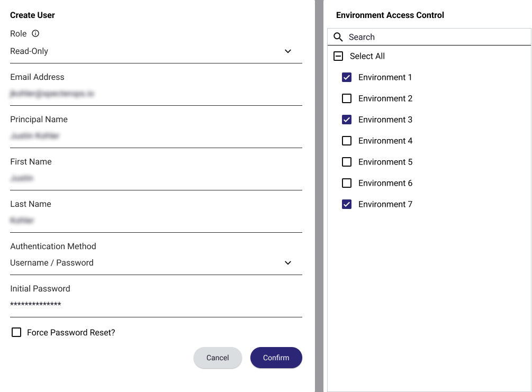Screen dimensions: 532x392
Task: Expand the Authentication Method dropdown
Action: pos(288,263)
